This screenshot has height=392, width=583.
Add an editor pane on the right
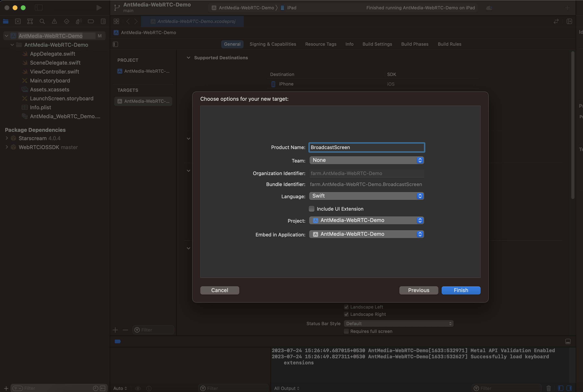[570, 22]
